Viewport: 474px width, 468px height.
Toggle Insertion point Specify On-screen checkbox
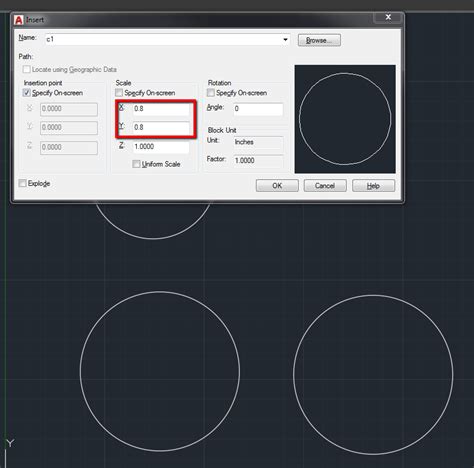pyautogui.click(x=27, y=93)
